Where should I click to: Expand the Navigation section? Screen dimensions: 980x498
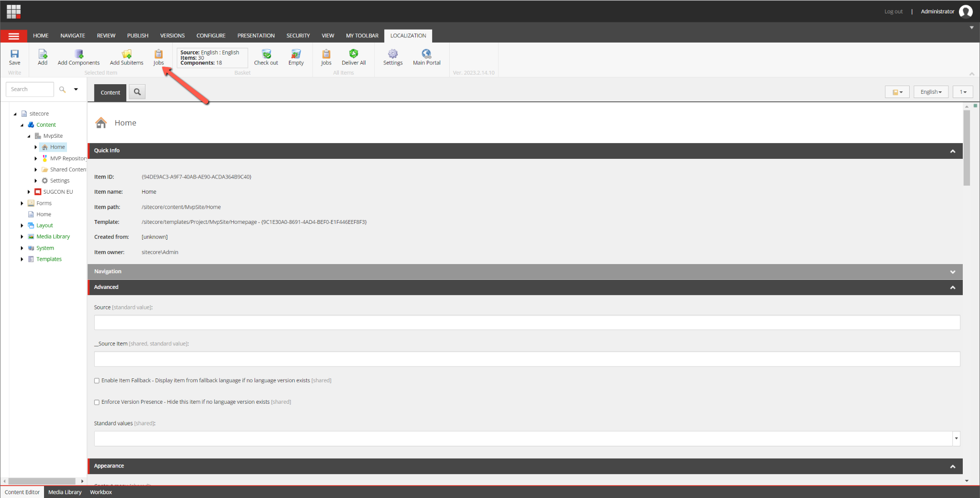click(x=953, y=272)
